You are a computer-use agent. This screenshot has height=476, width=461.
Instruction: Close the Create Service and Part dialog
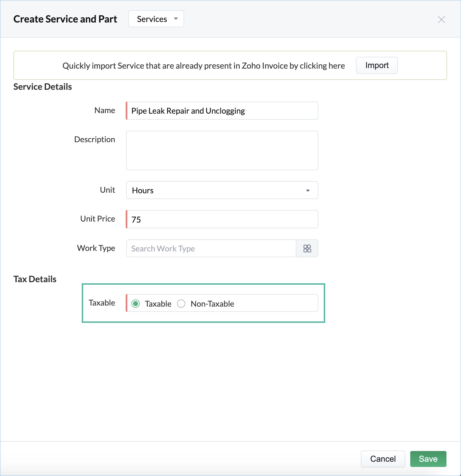tap(441, 19)
